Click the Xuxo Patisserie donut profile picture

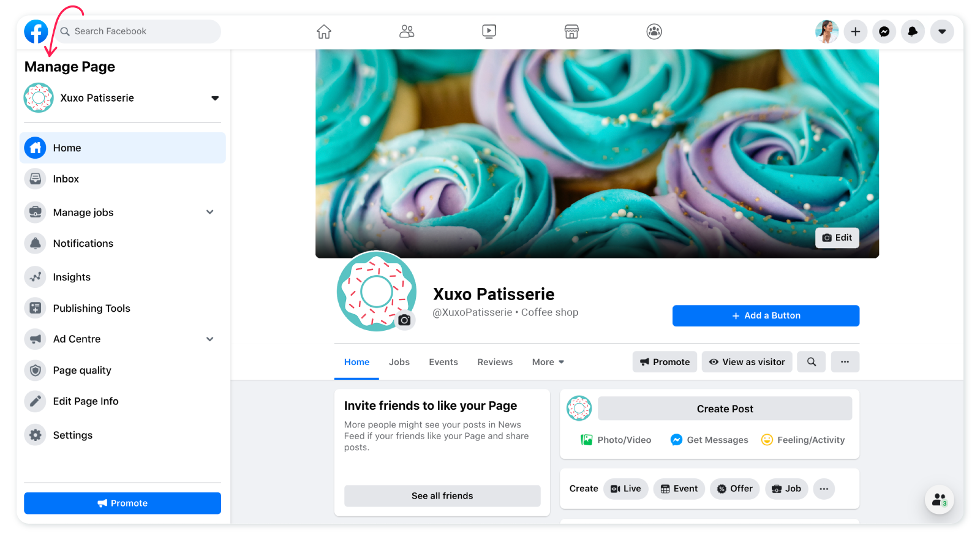376,292
